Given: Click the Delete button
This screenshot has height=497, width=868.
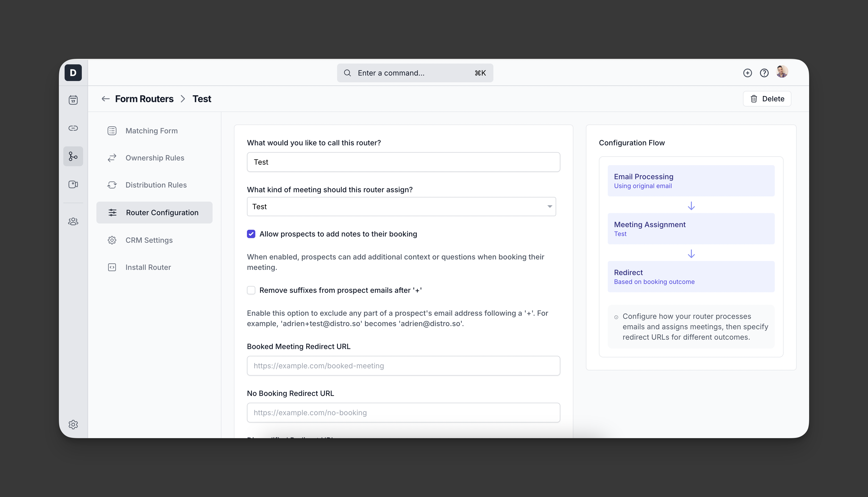Looking at the screenshot, I should coord(767,99).
